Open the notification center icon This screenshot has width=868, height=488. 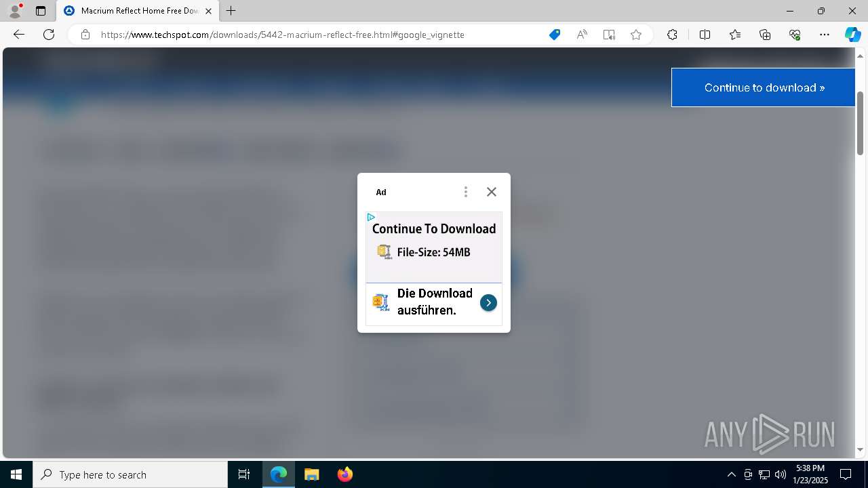tap(846, 474)
